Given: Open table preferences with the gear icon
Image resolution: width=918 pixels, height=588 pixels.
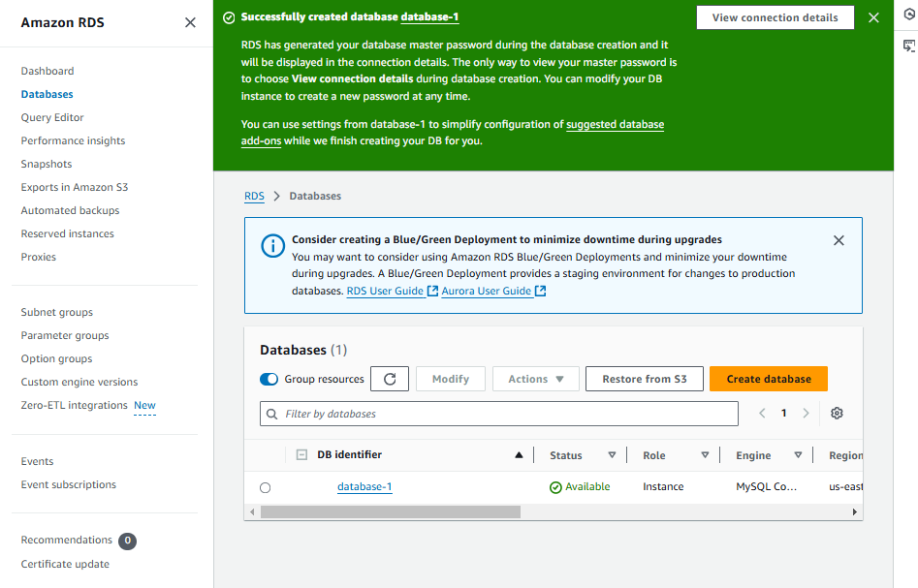Looking at the screenshot, I should pyautogui.click(x=837, y=413).
